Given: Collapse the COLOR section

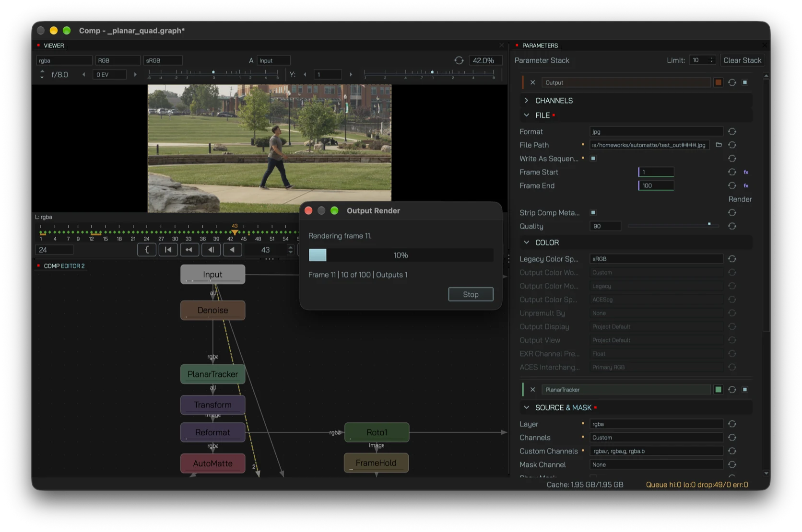Looking at the screenshot, I should point(527,243).
